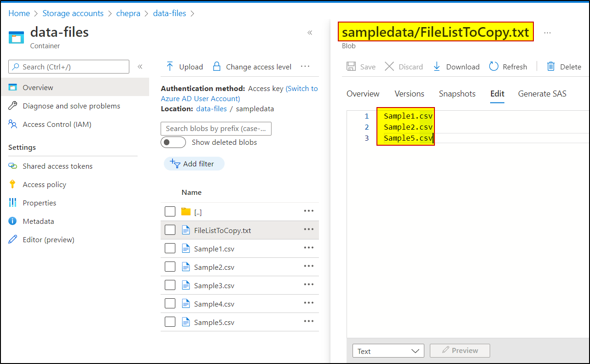Open context menu for Sample2.csv row
590x364 pixels.
[308, 266]
